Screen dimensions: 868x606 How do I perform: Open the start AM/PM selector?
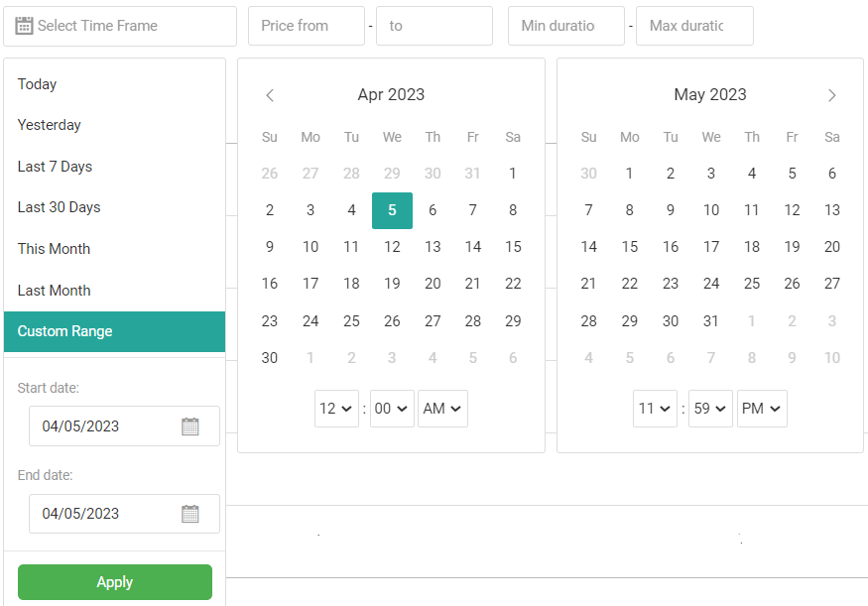tap(442, 409)
